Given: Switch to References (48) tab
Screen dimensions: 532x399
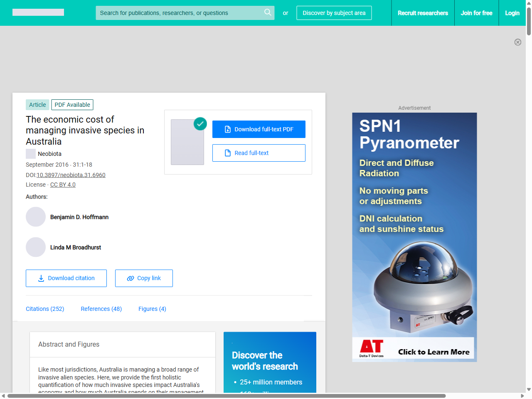Looking at the screenshot, I should 101,309.
